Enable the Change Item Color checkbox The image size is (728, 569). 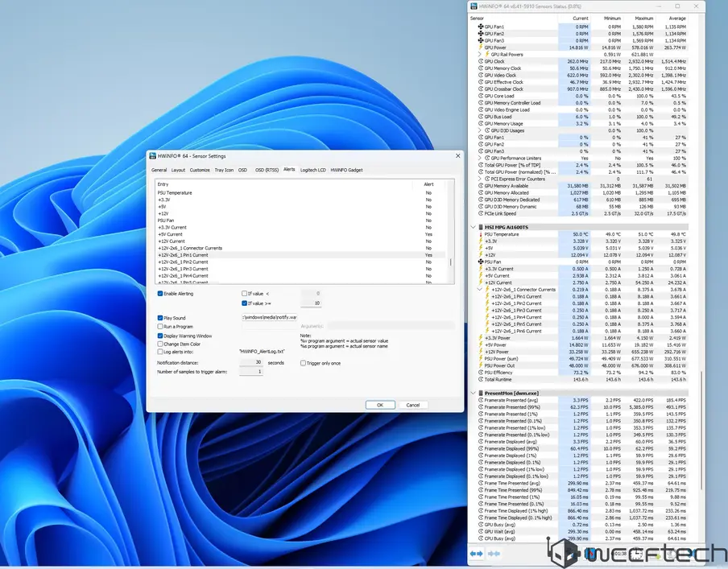tap(160, 344)
